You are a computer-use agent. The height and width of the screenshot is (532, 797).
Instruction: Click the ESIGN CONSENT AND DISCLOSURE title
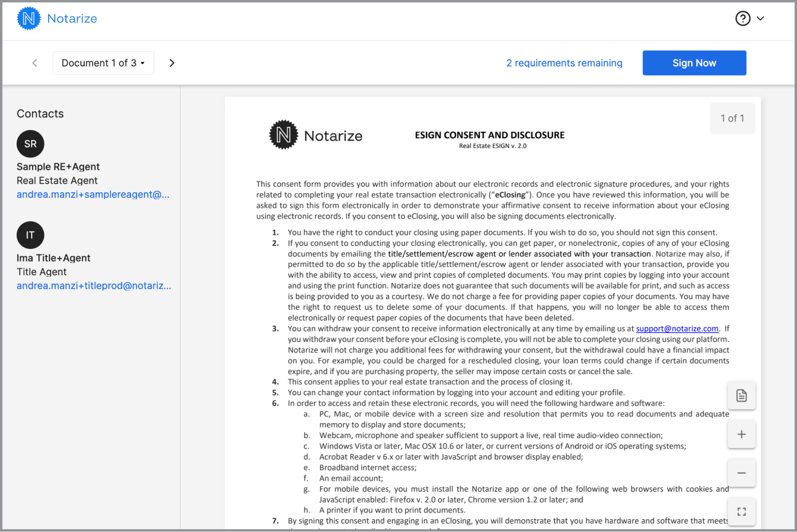(490, 135)
